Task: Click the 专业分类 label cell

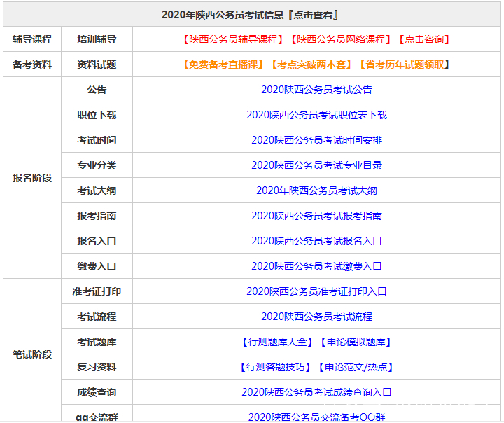Action: (97, 165)
